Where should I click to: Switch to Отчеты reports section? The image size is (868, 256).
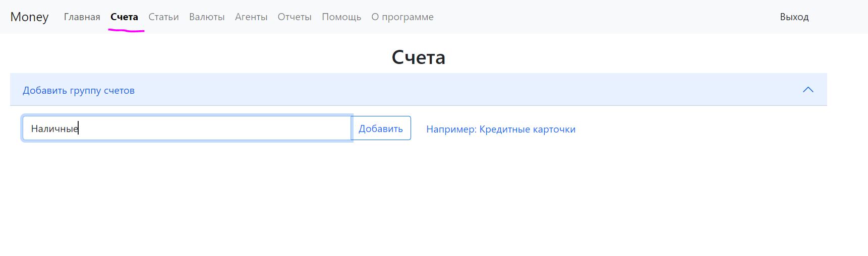tap(295, 17)
